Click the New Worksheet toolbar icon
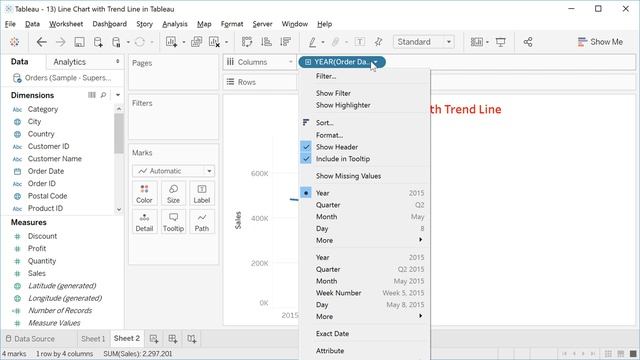 (171, 42)
